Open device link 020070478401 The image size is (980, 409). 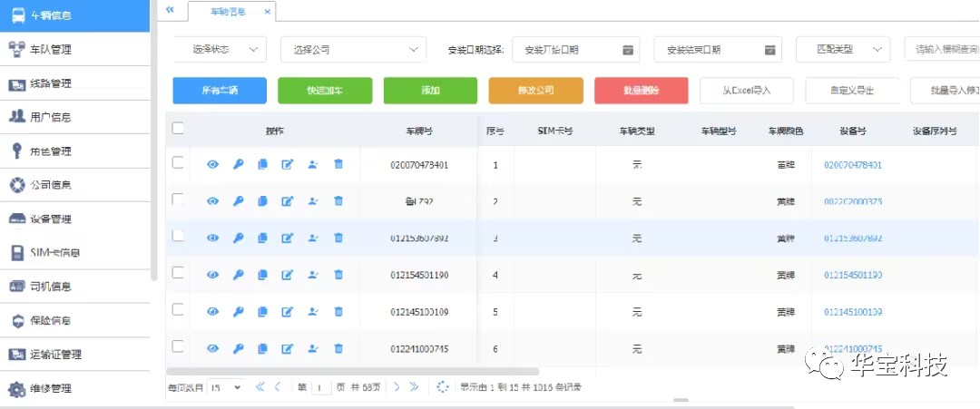853,165
